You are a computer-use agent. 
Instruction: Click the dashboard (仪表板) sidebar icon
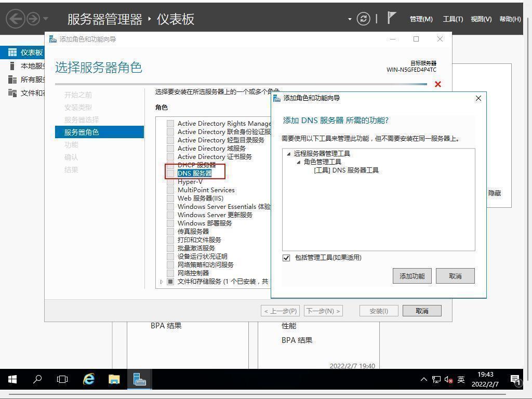[x=12, y=52]
